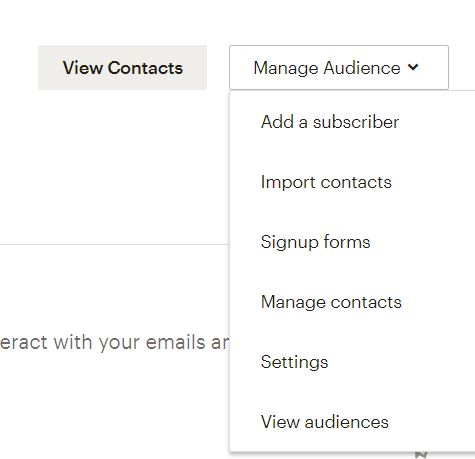The image size is (475, 459).
Task: Click the chevron arrow beside Manage Audience
Action: click(x=413, y=67)
